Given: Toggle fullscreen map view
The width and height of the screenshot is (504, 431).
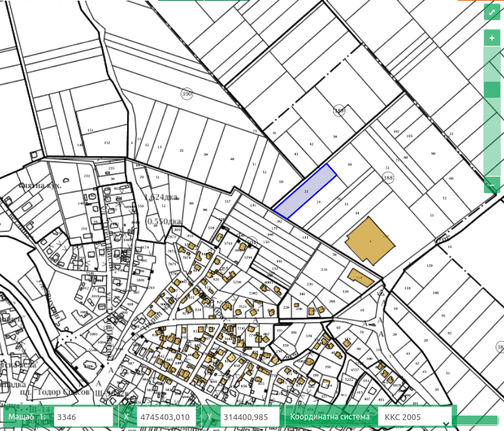Looking at the screenshot, I should 491,14.
